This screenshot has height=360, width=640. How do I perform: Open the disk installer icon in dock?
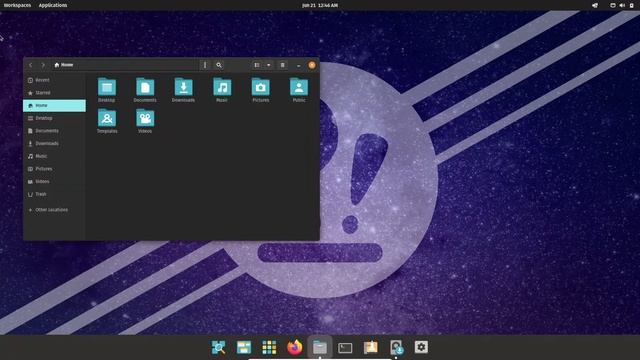click(x=396, y=347)
